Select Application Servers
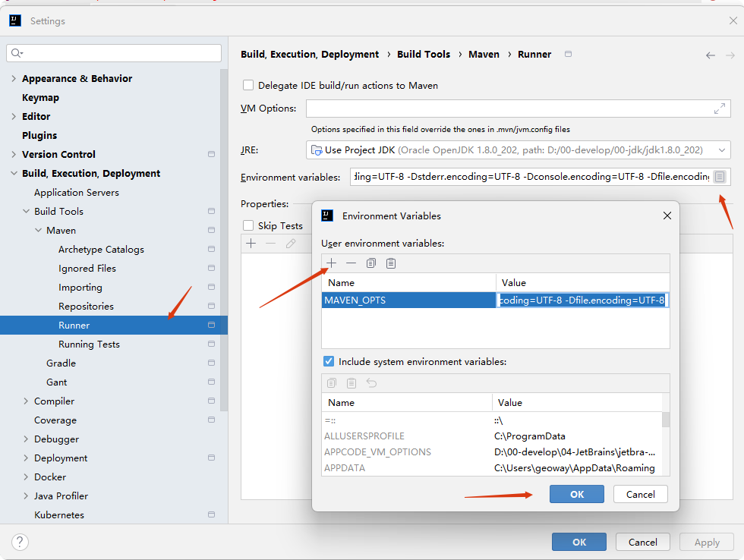744x560 pixels. 77,192
